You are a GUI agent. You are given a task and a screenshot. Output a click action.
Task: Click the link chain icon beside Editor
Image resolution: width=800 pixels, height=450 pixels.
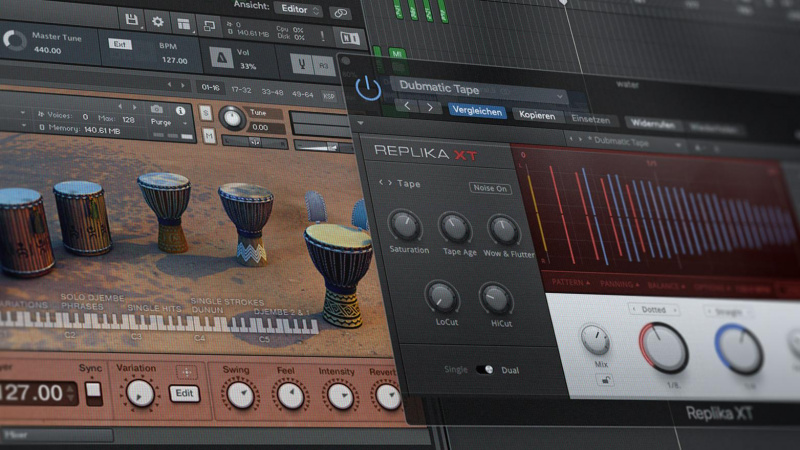point(340,14)
